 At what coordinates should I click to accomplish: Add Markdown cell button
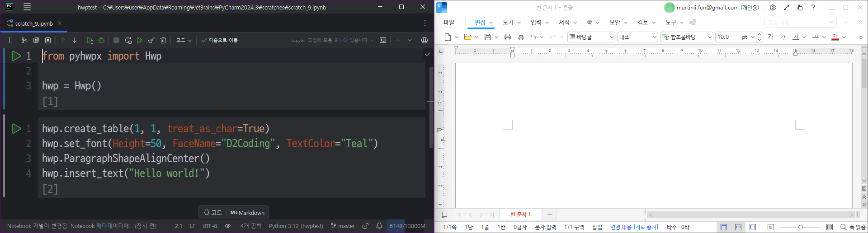pos(248,213)
